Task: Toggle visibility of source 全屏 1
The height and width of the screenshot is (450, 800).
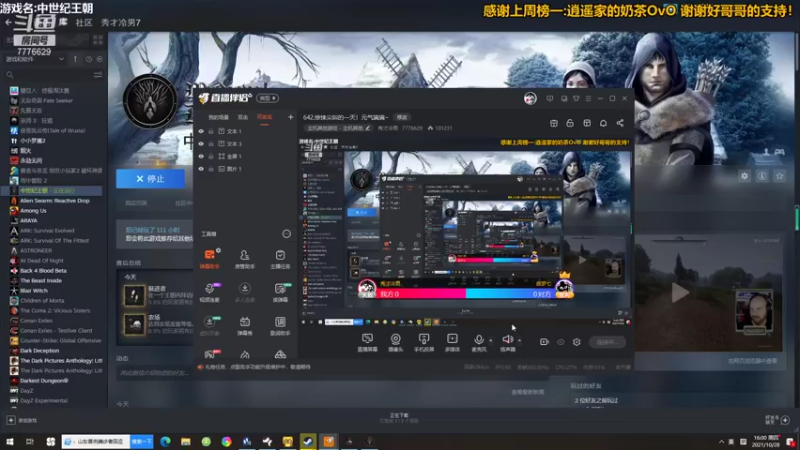Action: 201,156
